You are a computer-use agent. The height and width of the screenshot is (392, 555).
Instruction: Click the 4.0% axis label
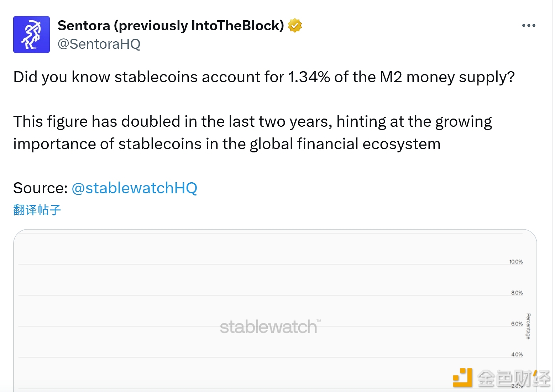517,355
